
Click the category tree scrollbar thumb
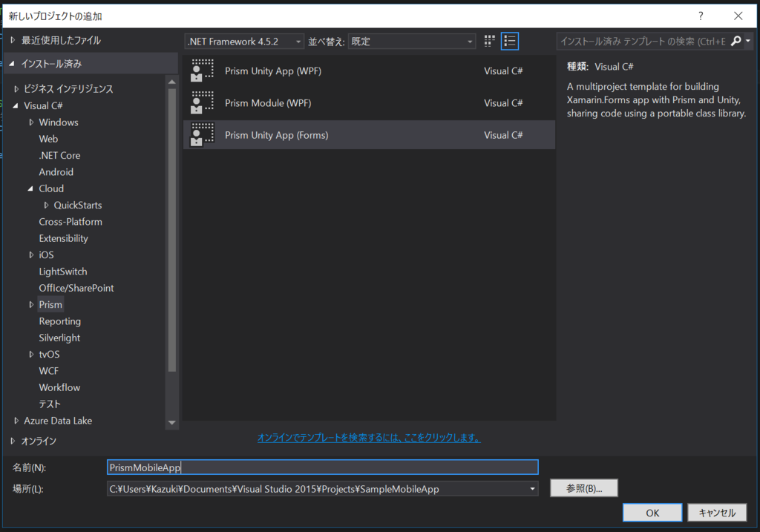click(171, 230)
